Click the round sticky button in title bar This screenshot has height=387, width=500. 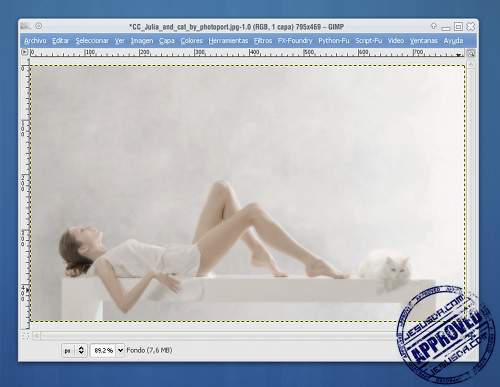click(39, 26)
